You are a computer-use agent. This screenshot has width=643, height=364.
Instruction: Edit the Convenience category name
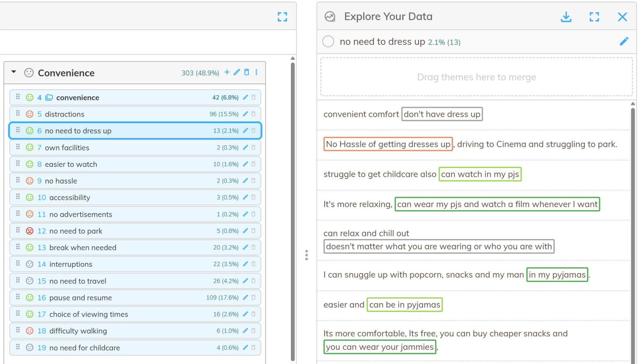(x=237, y=72)
